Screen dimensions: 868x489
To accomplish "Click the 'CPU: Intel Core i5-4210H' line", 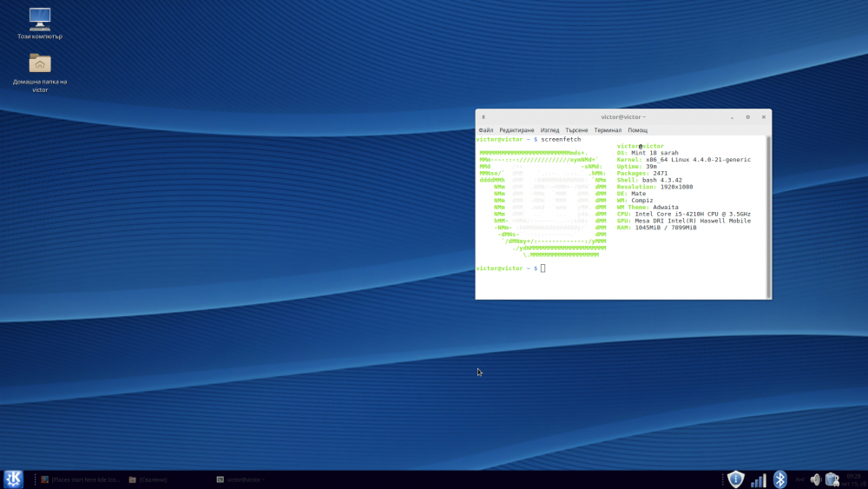I will pos(684,214).
